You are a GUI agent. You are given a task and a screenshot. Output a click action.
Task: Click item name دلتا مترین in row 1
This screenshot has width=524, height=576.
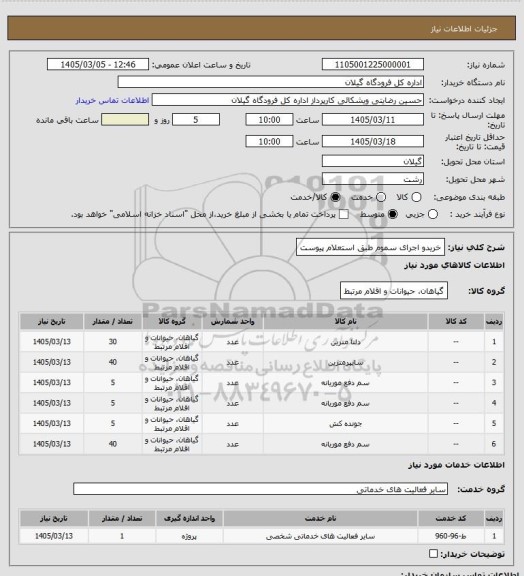[345, 342]
